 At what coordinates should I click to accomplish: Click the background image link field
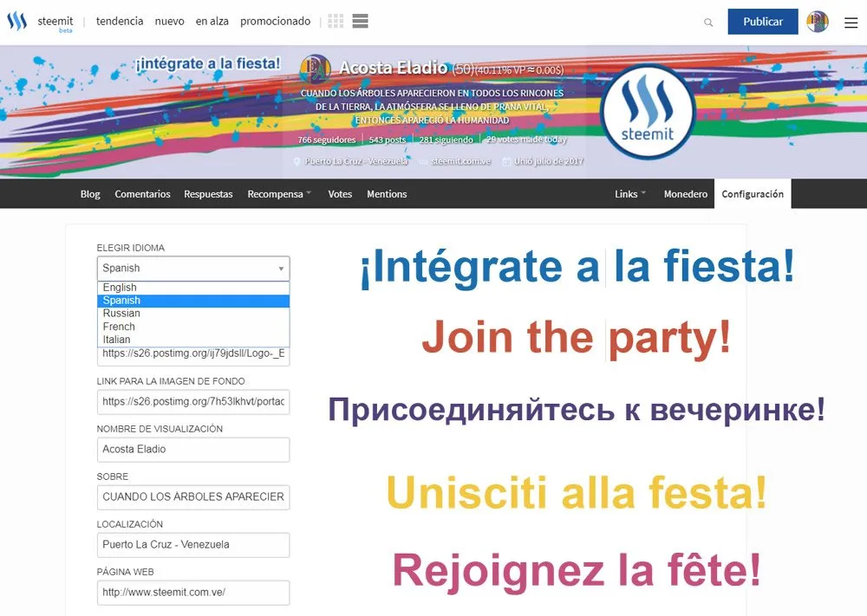coord(193,402)
